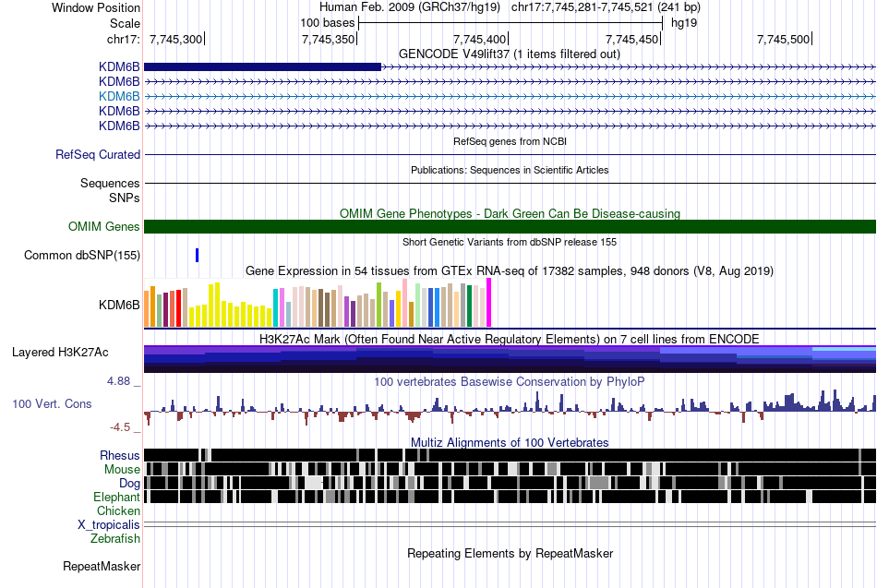Click the hg19 label beside scale bar
Screen dimensions: 877x588
click(x=684, y=23)
